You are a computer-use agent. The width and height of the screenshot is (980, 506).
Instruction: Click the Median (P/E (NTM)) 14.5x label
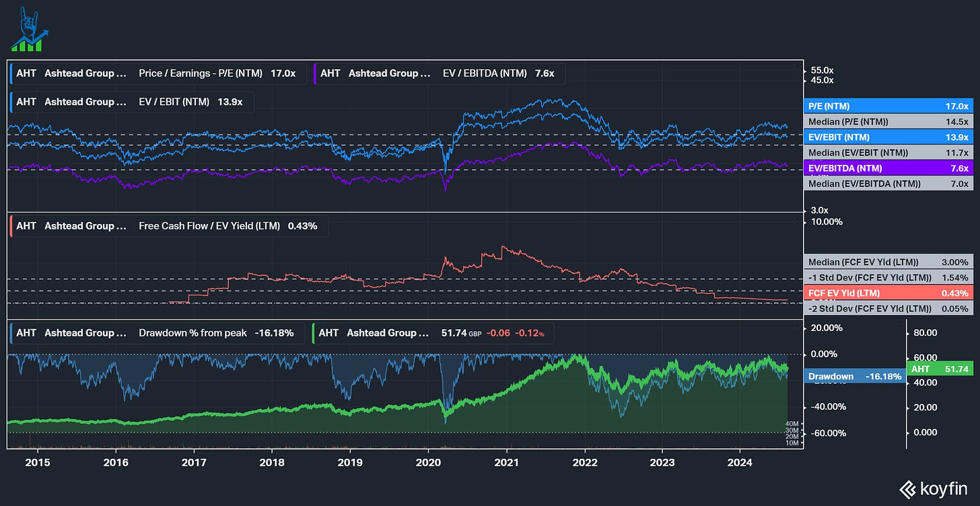pyautogui.click(x=888, y=122)
